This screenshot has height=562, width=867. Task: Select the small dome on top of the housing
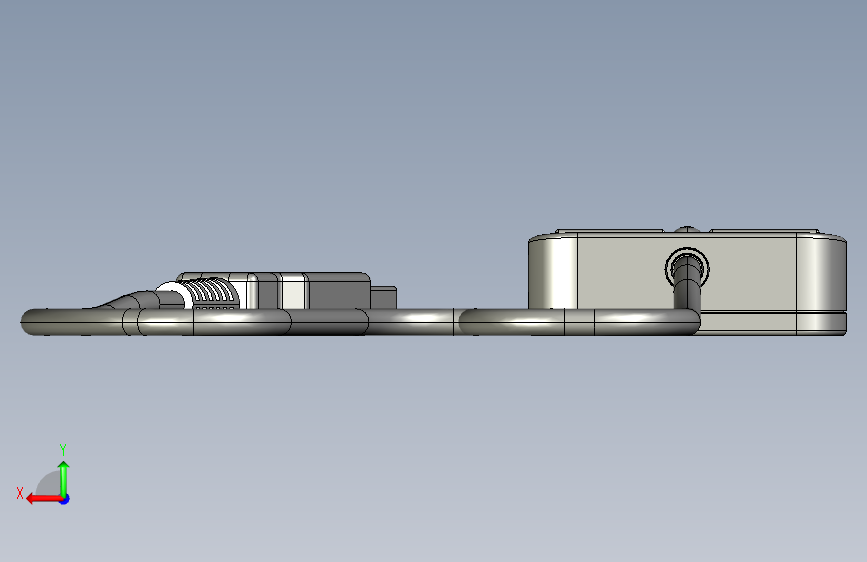pyautogui.click(x=687, y=228)
